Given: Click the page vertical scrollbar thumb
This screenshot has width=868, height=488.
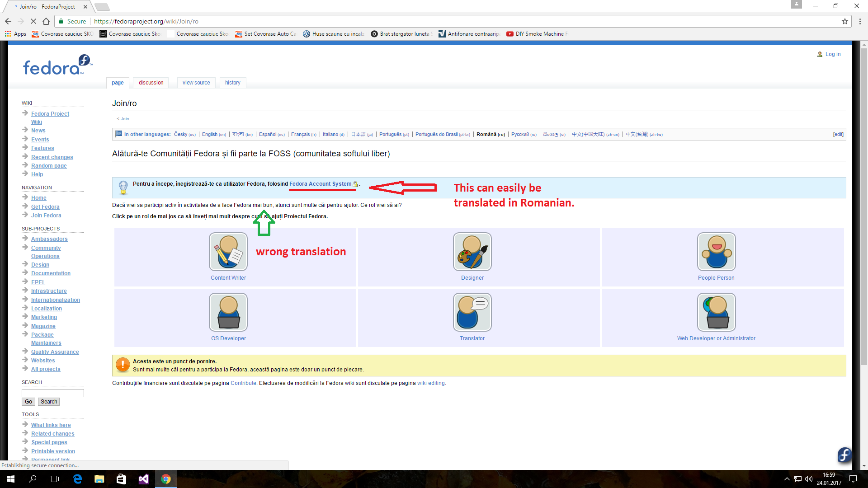Looking at the screenshot, I should click(864, 207).
